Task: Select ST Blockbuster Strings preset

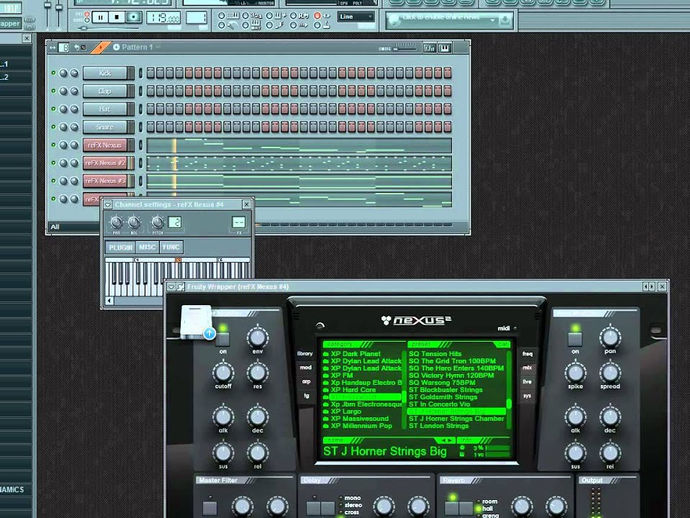Action: 445,390
